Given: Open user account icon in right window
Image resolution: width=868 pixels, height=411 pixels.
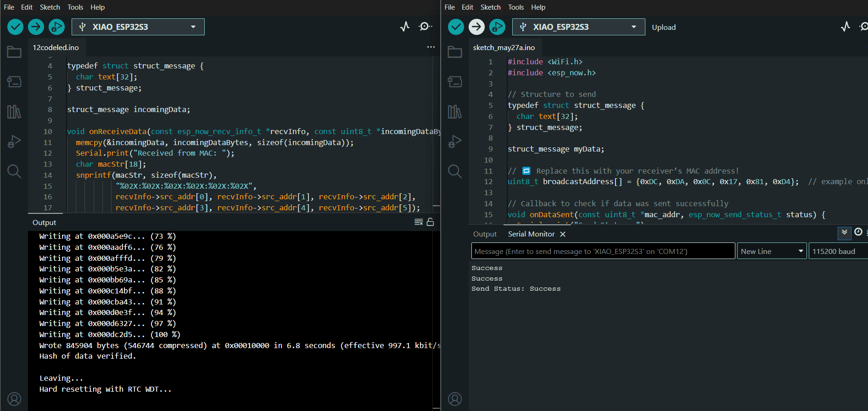Looking at the screenshot, I should 455,399.
